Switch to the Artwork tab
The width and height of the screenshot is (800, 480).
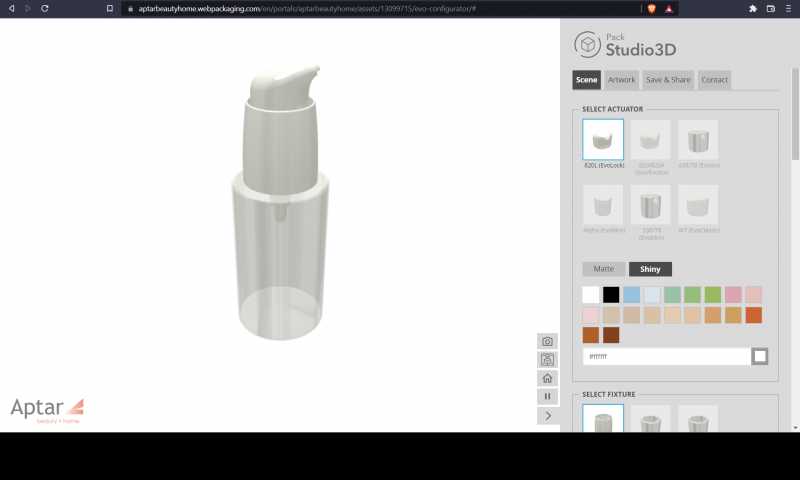(621, 80)
